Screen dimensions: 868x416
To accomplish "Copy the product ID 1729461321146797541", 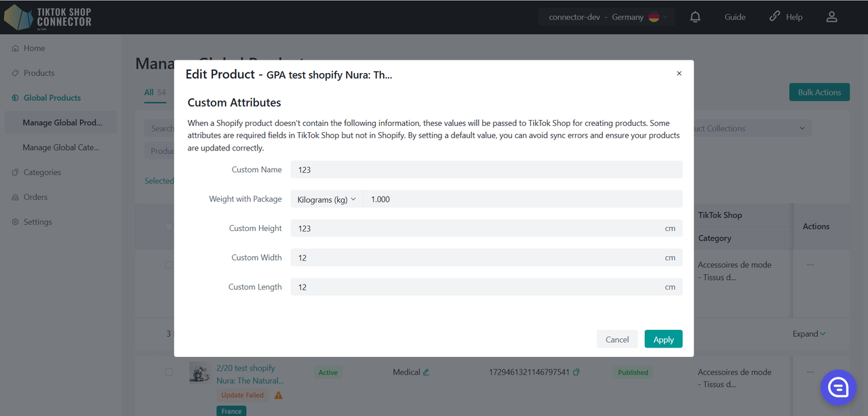I will point(576,372).
